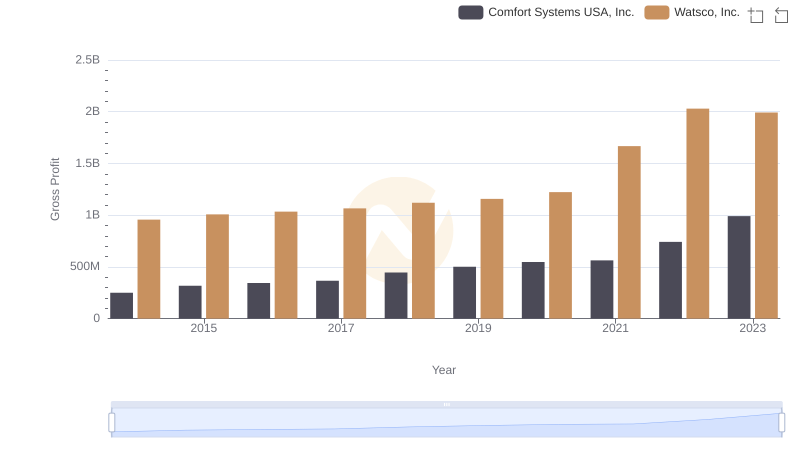Click the 2017 x-axis label
800x461 pixels.
coord(341,328)
